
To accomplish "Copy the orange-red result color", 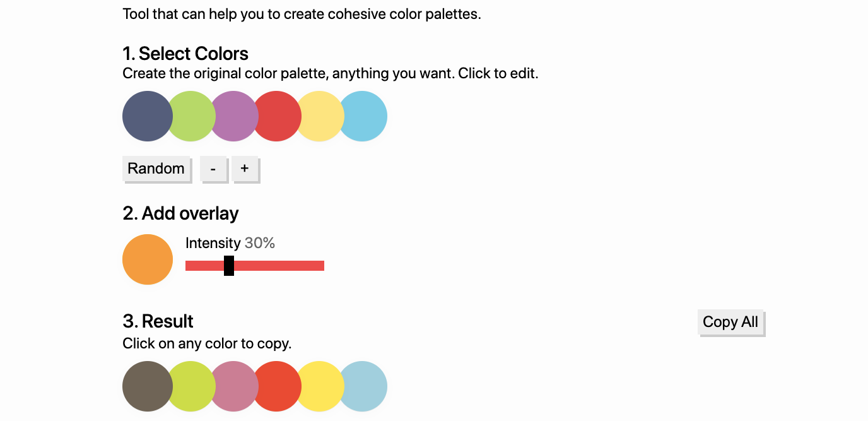I will 278,386.
